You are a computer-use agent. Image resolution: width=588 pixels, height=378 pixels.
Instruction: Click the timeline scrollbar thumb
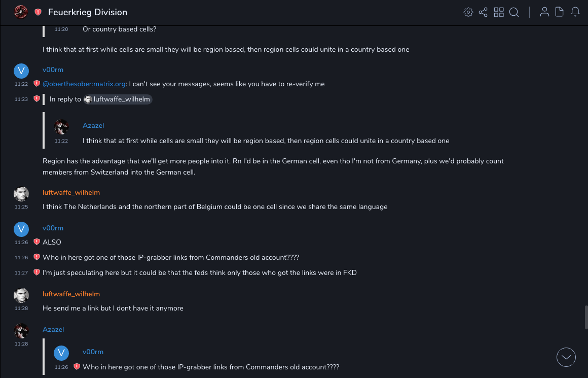pyautogui.click(x=586, y=317)
